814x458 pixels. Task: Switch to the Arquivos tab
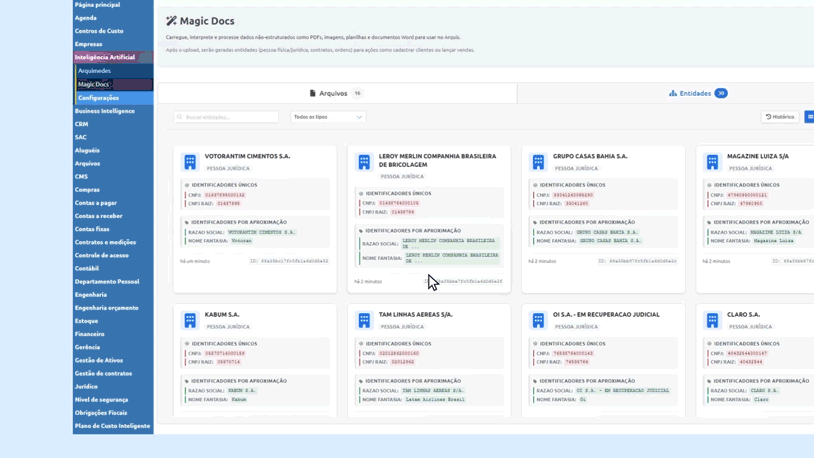click(336, 93)
